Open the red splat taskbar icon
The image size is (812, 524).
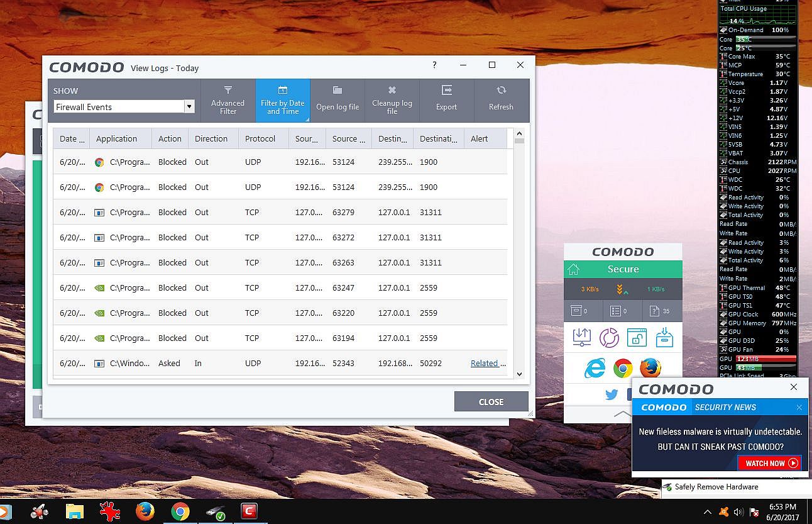(x=111, y=511)
